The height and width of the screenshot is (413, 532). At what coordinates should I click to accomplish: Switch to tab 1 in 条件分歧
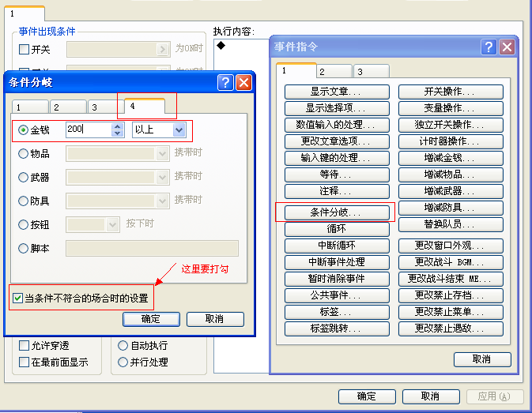pos(30,107)
